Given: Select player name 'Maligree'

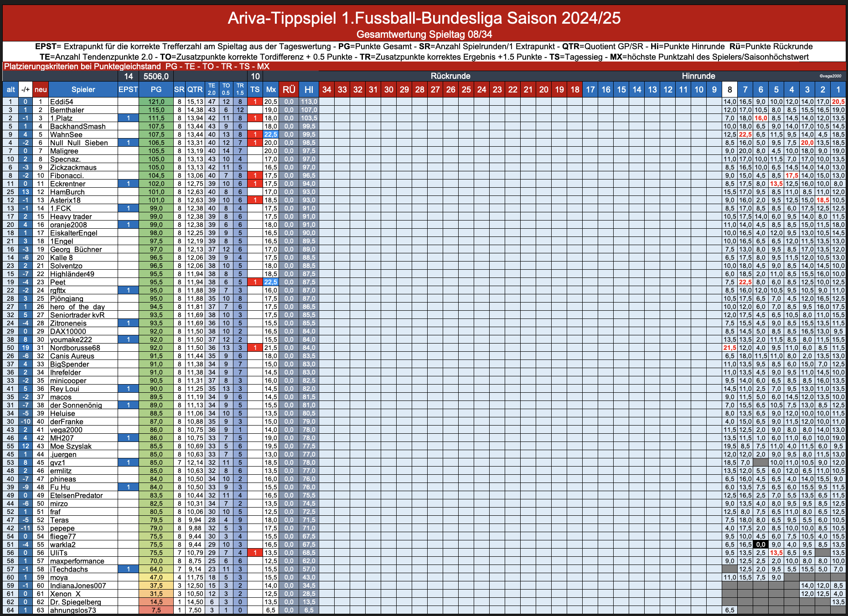Looking at the screenshot, I should click(x=64, y=151).
